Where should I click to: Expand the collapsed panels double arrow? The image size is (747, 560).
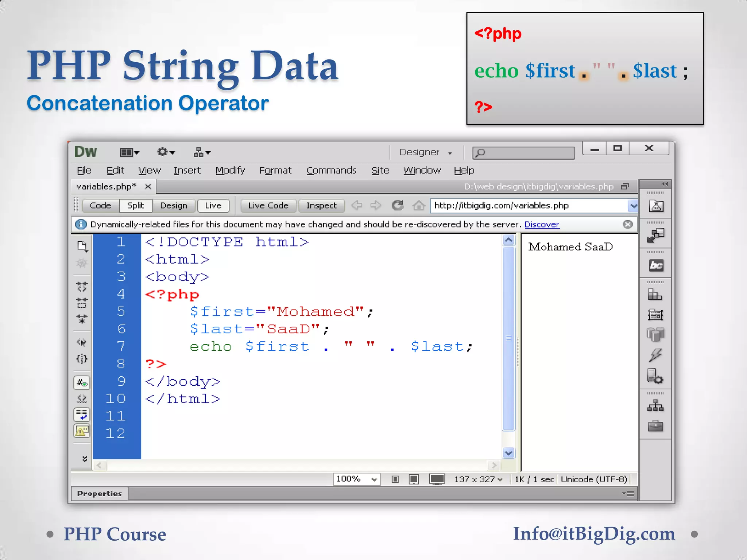[665, 184]
